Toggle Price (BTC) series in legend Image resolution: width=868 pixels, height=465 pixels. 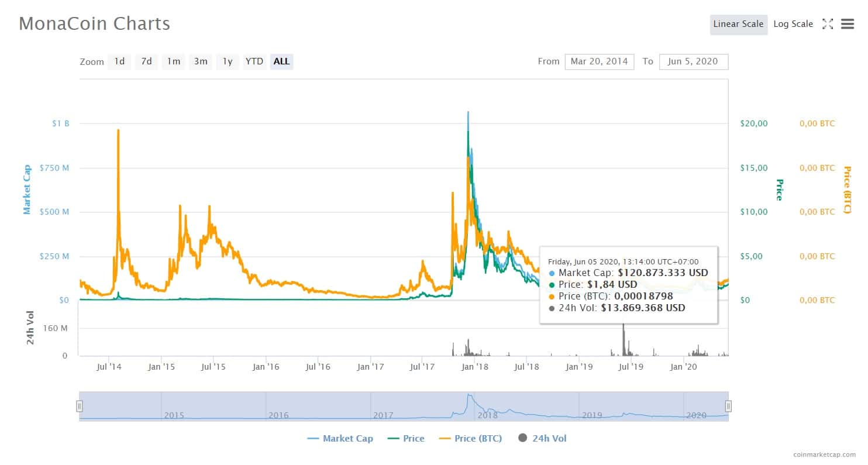(x=470, y=439)
